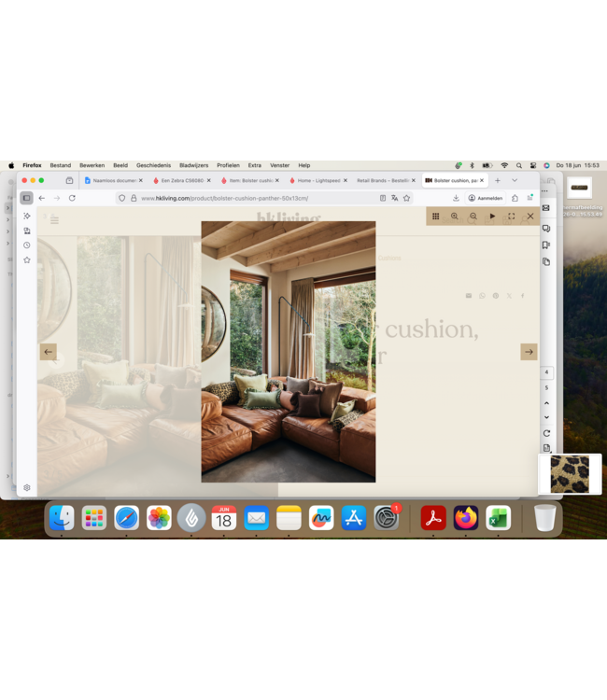Switch to the Naamloos document tab
607x700 pixels.
coord(114,180)
